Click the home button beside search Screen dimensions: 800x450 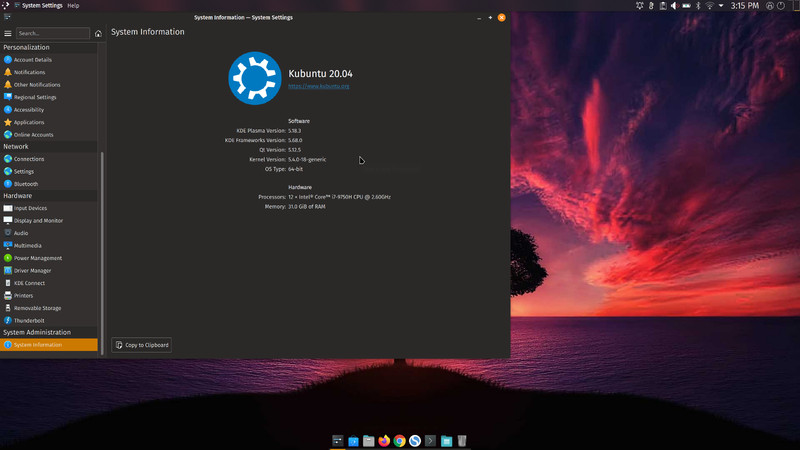(x=98, y=34)
